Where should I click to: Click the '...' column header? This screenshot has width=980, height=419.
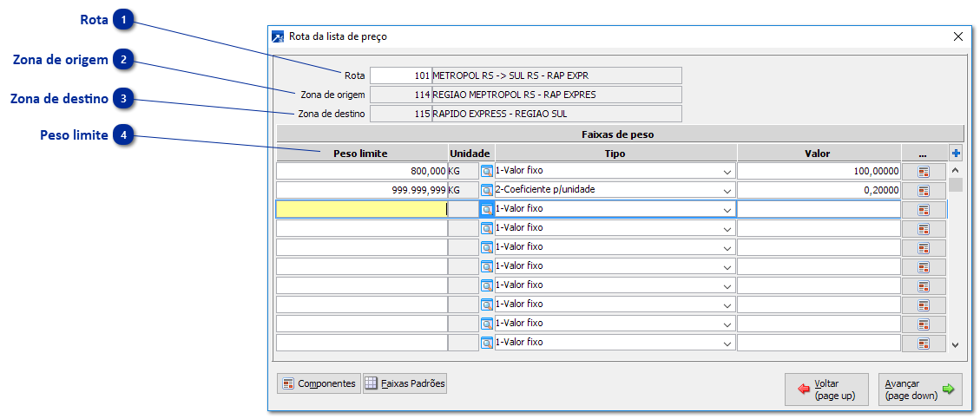923,153
